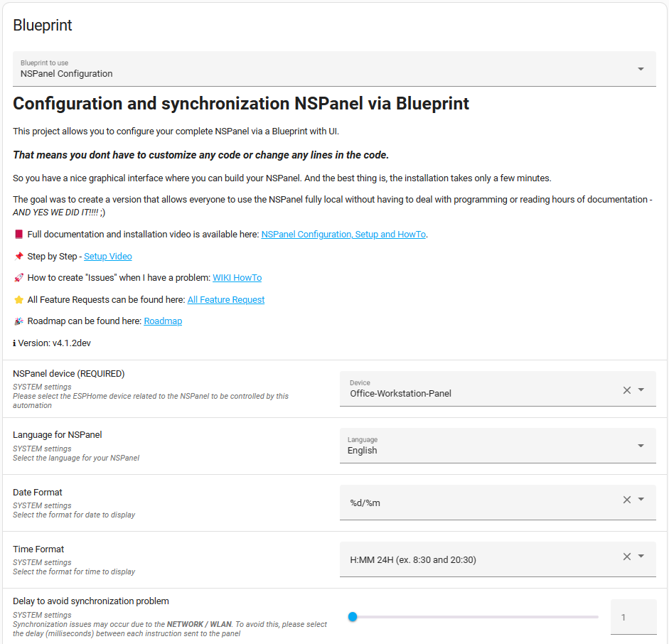This screenshot has width=669, height=644.
Task: Expand the Date Format dropdown arrow
Action: pos(641,500)
